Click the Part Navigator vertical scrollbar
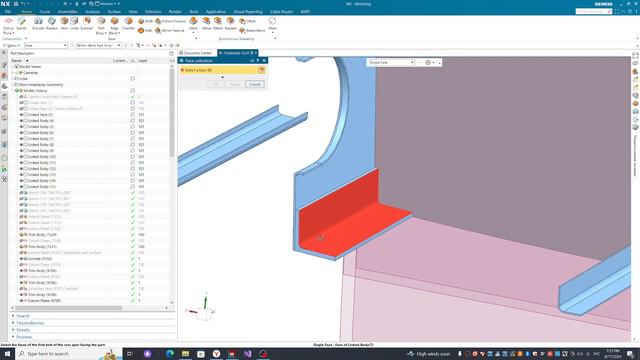Screen dimensions: 640x360 tap(172, 113)
